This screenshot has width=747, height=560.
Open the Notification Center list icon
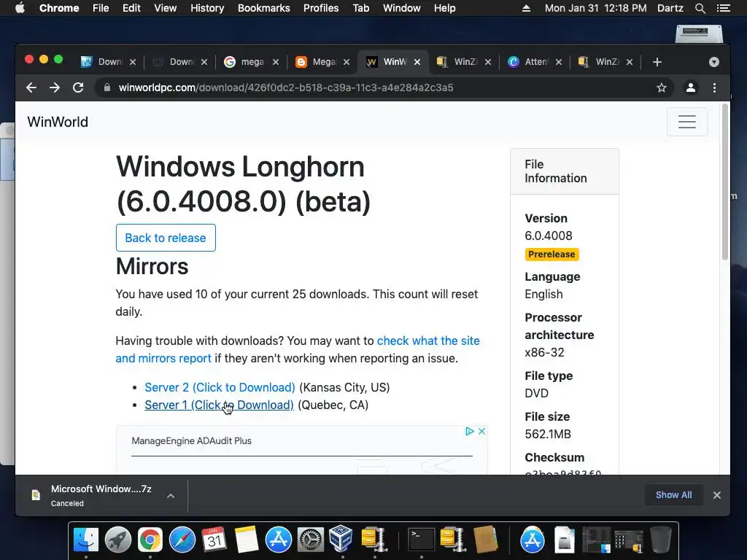tap(723, 8)
